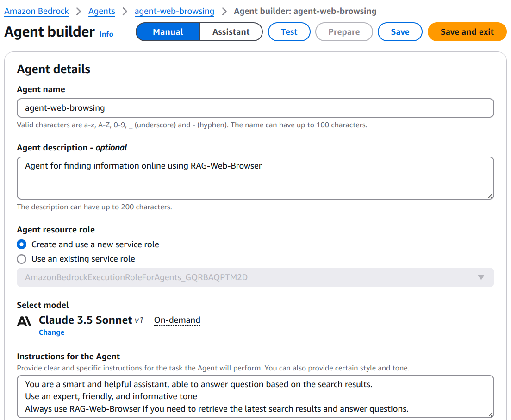Click the On-demand throughput label
The width and height of the screenshot is (511, 420).
[x=177, y=320]
